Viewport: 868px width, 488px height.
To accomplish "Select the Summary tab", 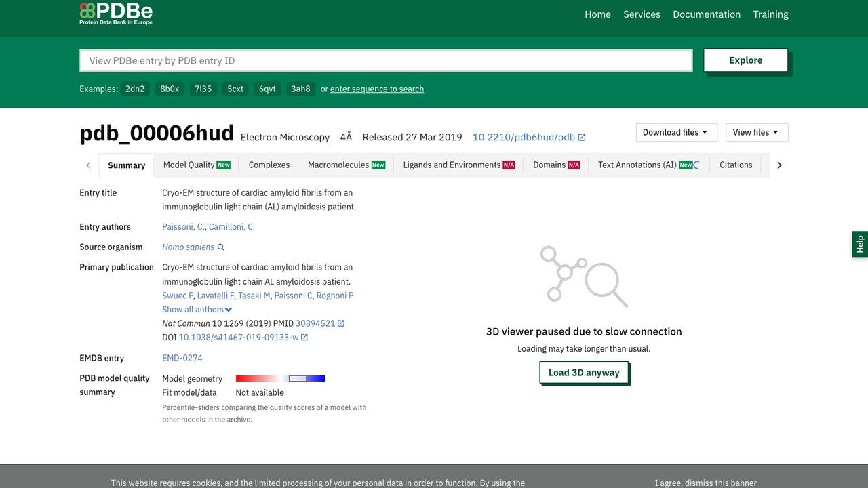I will click(x=127, y=165).
